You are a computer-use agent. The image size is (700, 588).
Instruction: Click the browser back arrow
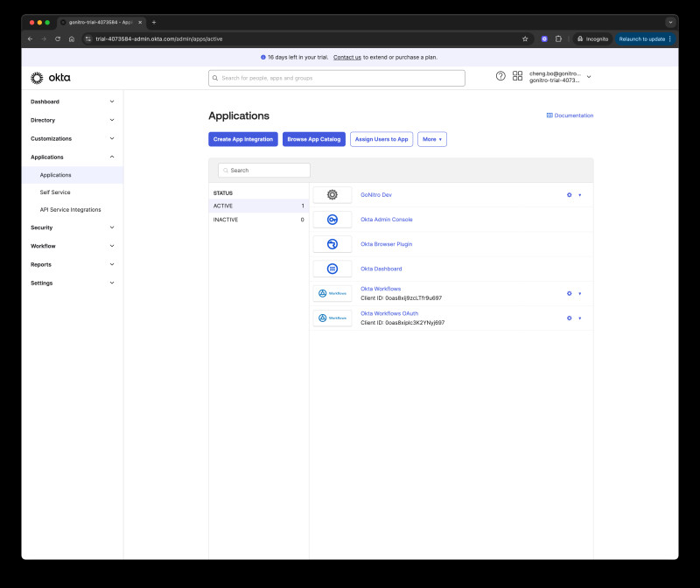(30, 38)
